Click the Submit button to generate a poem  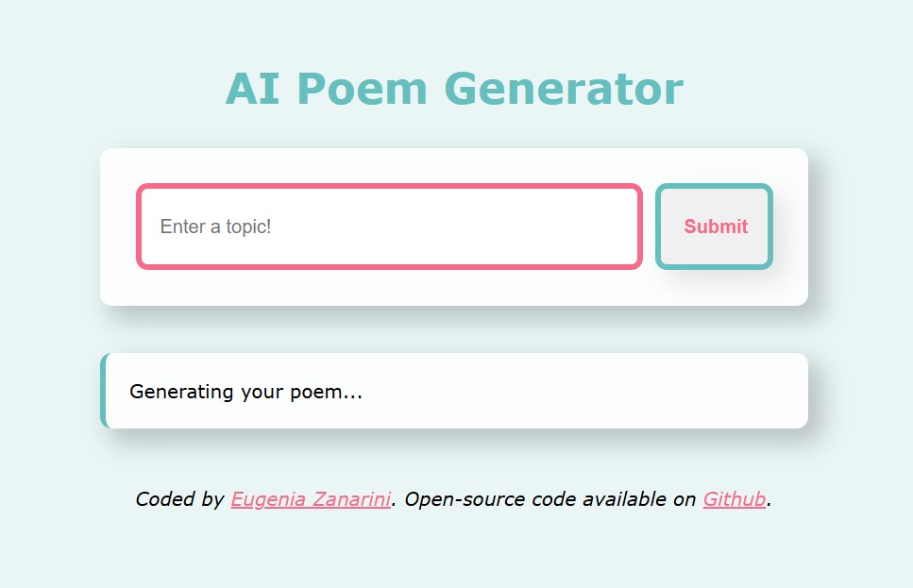point(714,227)
